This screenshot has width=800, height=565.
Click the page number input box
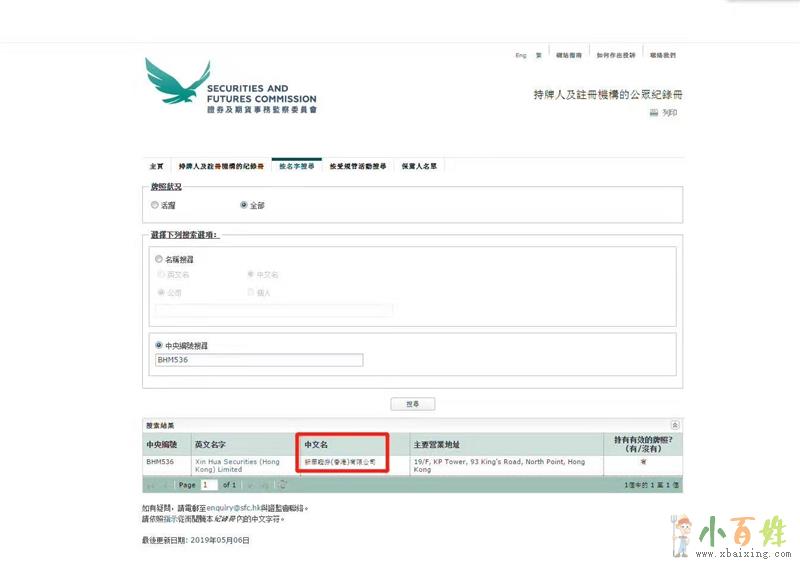coord(208,485)
